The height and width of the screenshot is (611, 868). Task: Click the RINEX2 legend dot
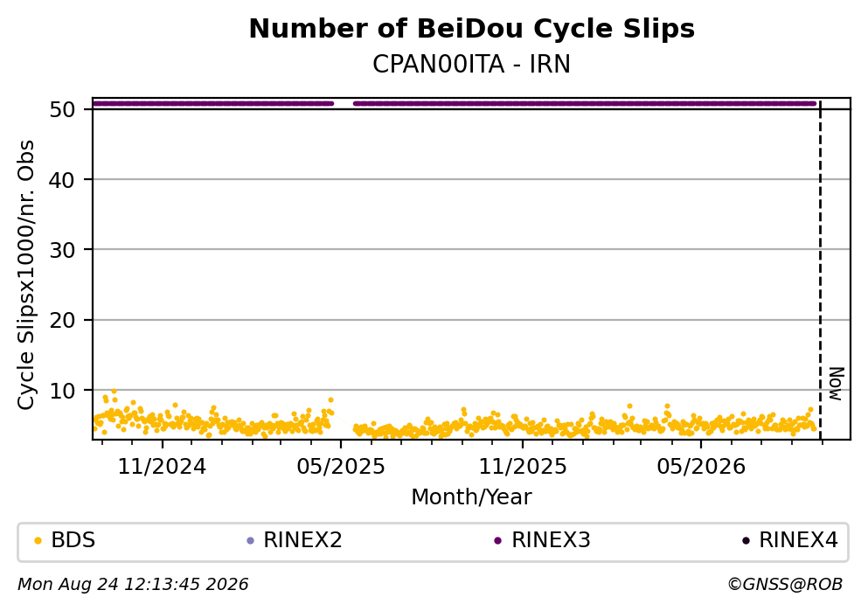250,541
